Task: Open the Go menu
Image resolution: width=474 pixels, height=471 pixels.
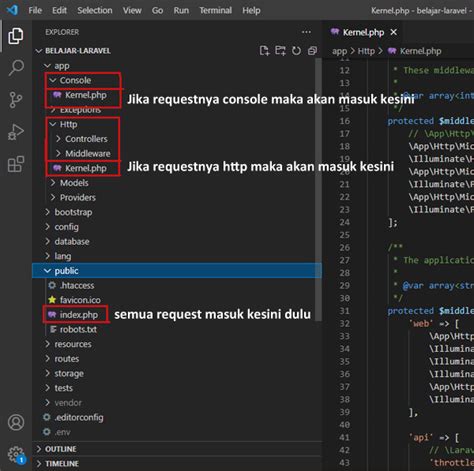Action: (x=157, y=10)
